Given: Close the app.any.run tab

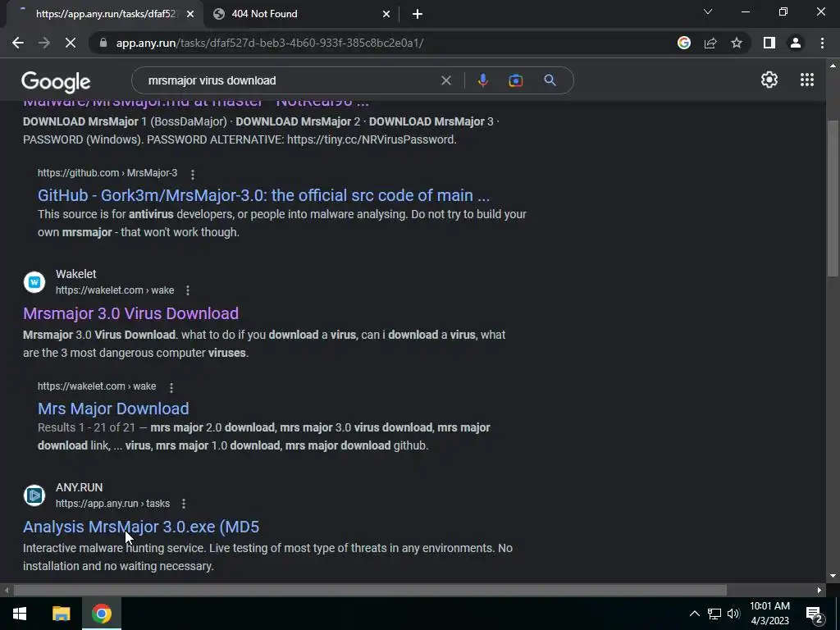Looking at the screenshot, I should (190, 14).
